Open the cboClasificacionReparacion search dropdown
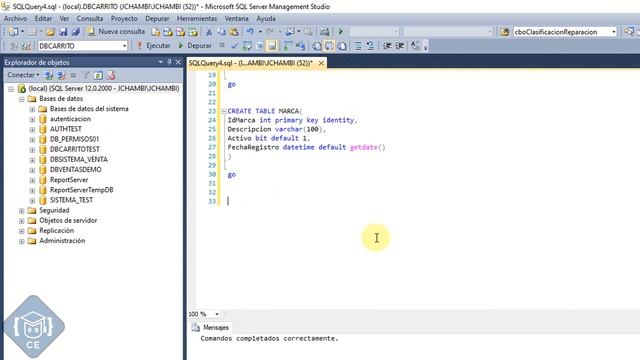Viewport: 640px width, 360px height. coord(613,32)
